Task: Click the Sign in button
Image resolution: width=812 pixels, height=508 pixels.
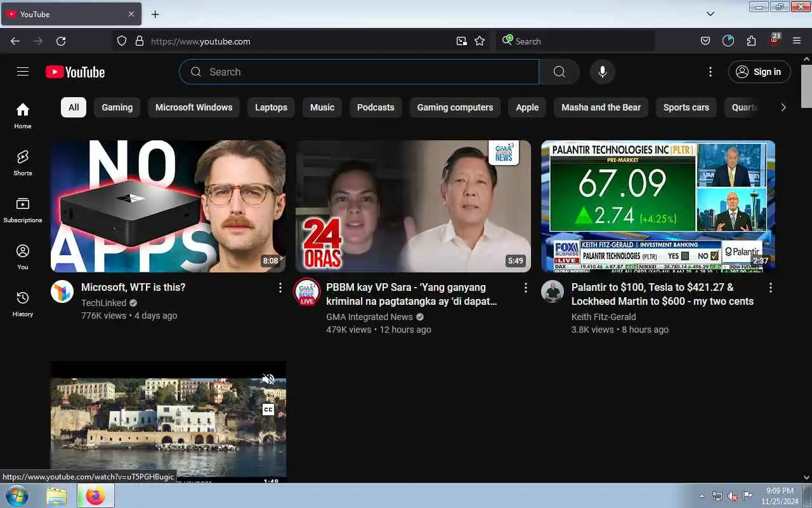Action: [x=759, y=72]
